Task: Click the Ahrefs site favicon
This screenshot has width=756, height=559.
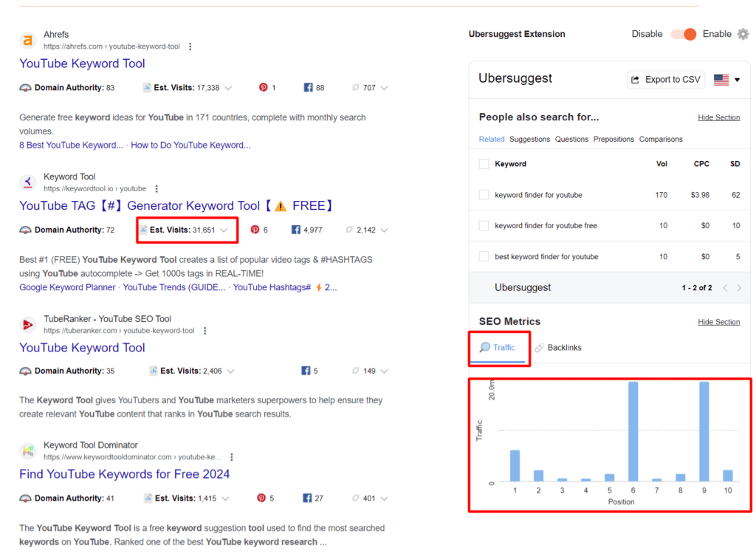Action: pos(29,40)
